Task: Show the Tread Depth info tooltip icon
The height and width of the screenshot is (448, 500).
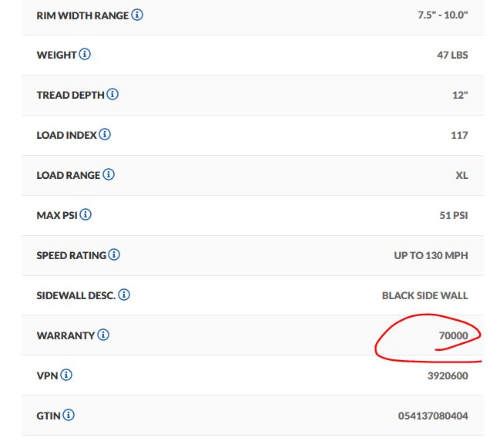Action: (x=112, y=94)
